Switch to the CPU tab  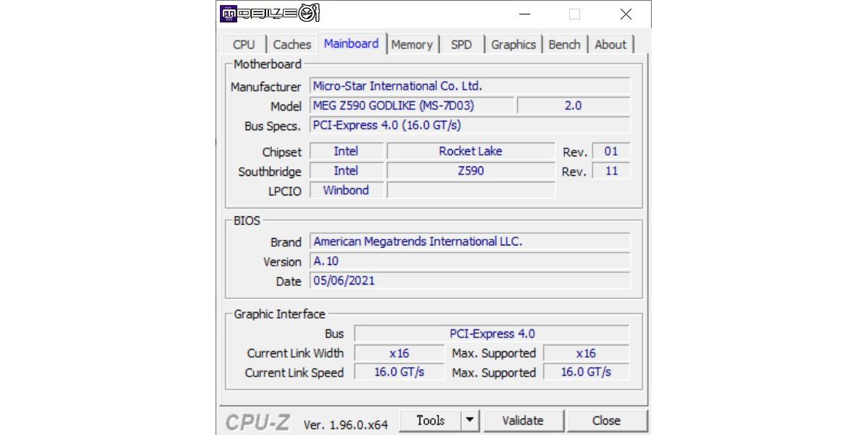tap(244, 44)
